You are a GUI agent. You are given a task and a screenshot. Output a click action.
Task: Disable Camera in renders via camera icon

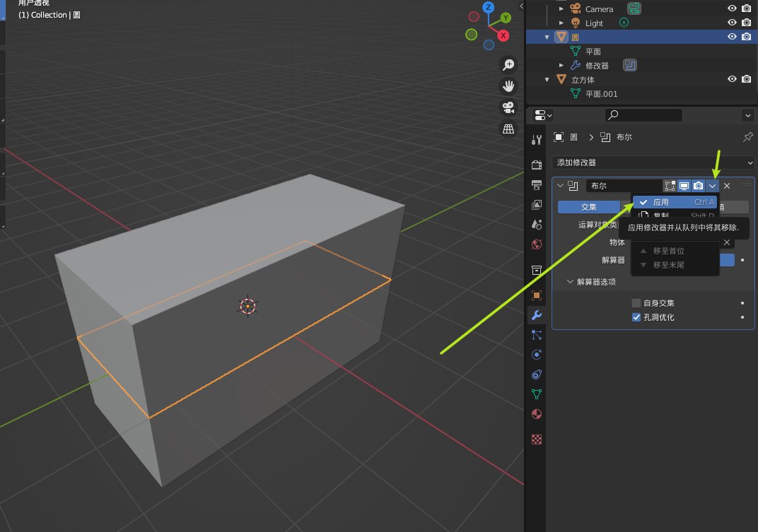[x=747, y=8]
